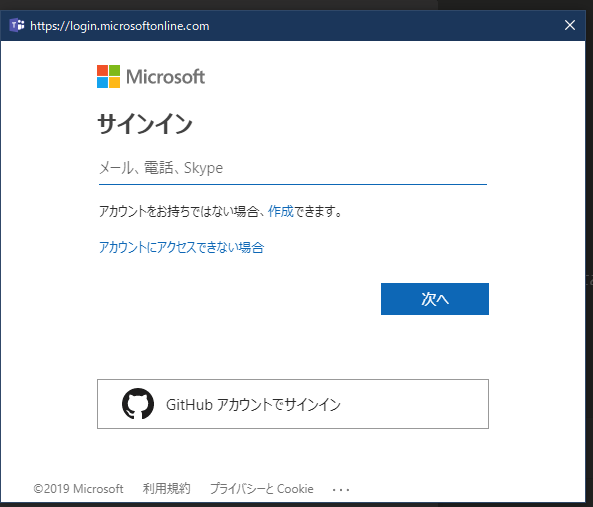Click the サインイン heading
593x507 pixels.
(x=145, y=124)
